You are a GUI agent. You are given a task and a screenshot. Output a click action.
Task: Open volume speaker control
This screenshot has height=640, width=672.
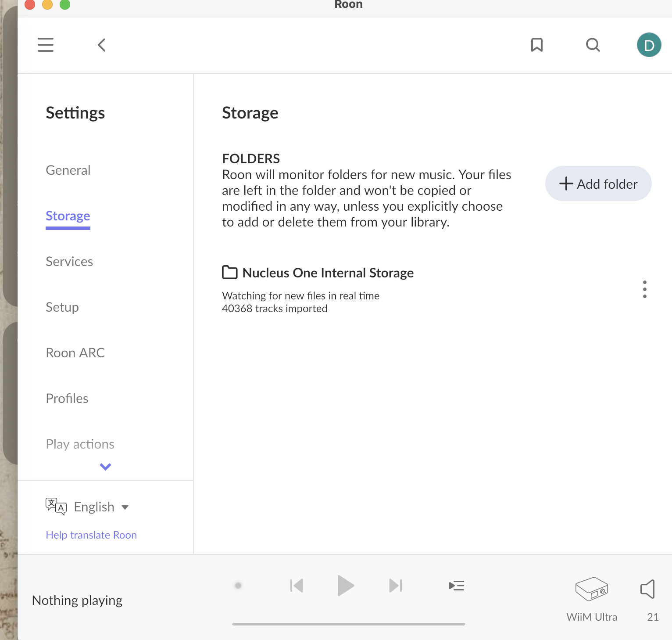point(648,589)
